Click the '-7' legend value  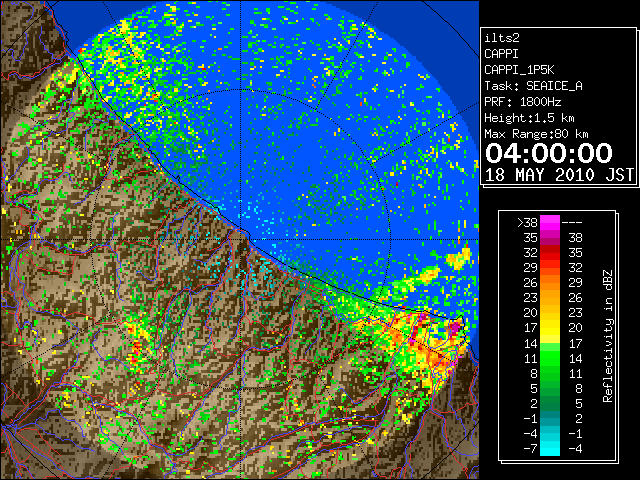531,448
